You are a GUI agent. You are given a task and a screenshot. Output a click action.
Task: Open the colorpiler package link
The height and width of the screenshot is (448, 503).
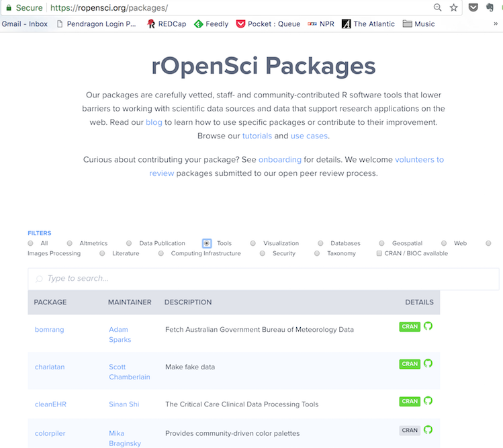tap(50, 433)
